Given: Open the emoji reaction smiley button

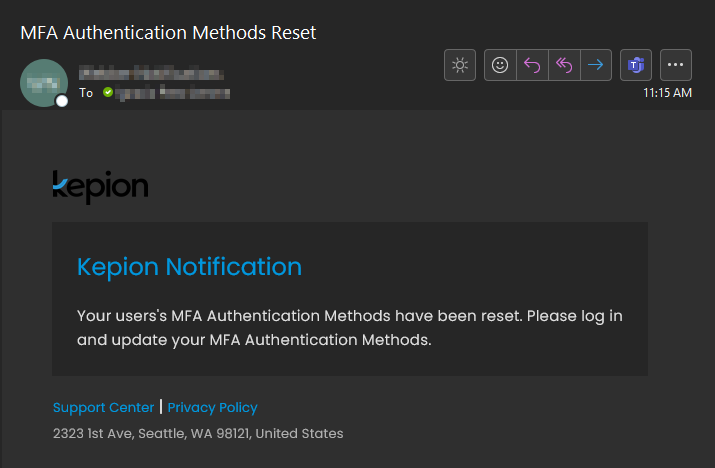Looking at the screenshot, I should 500,65.
